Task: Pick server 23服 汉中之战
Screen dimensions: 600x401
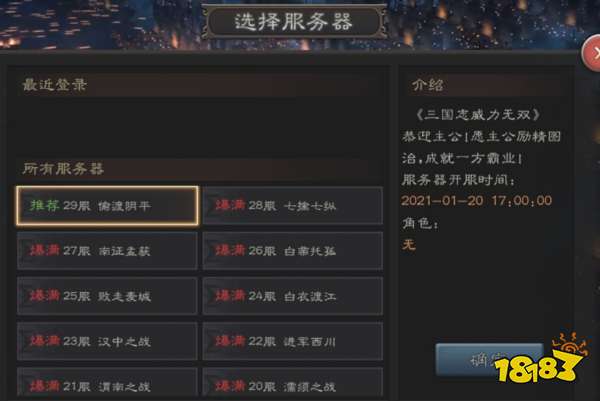Action: (x=107, y=341)
